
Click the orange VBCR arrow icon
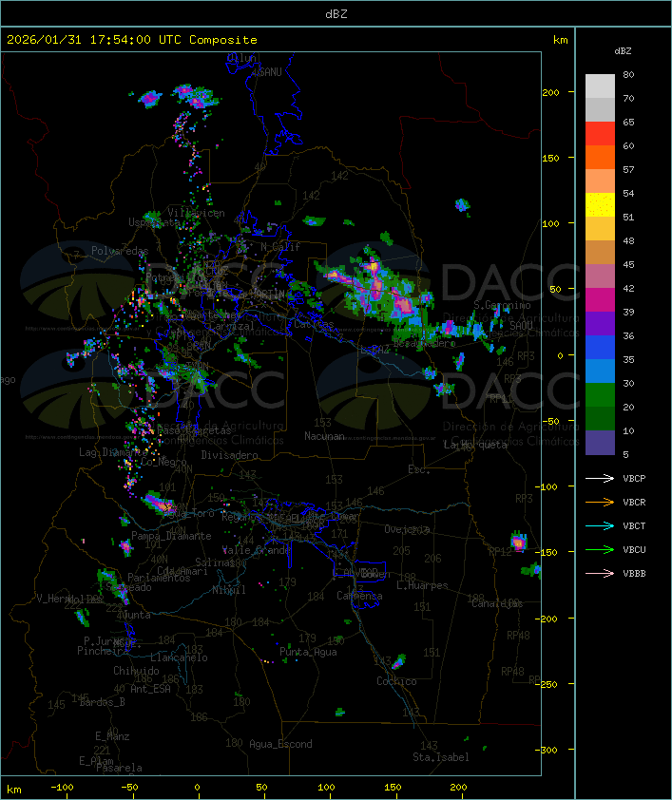pyautogui.click(x=600, y=502)
